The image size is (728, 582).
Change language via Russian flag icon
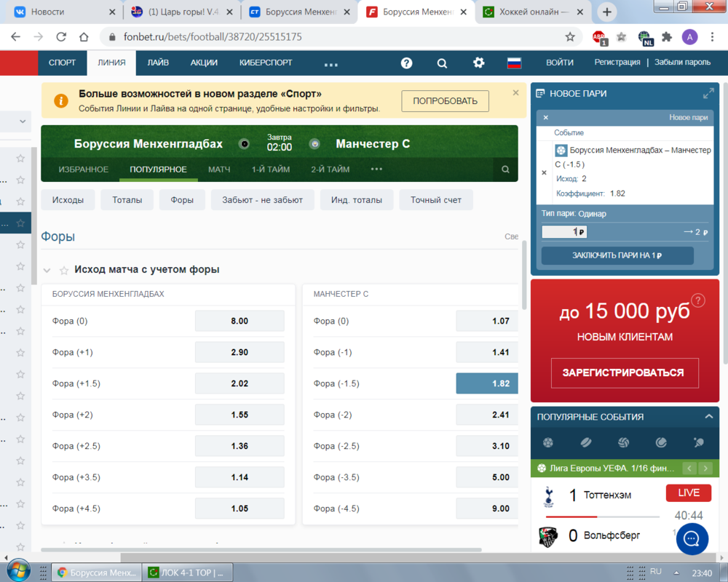pyautogui.click(x=514, y=63)
